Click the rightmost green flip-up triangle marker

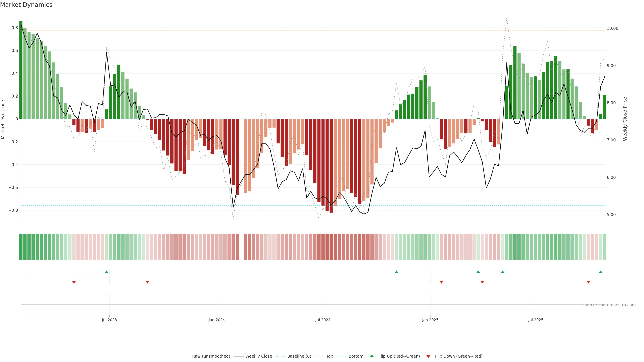point(601,272)
